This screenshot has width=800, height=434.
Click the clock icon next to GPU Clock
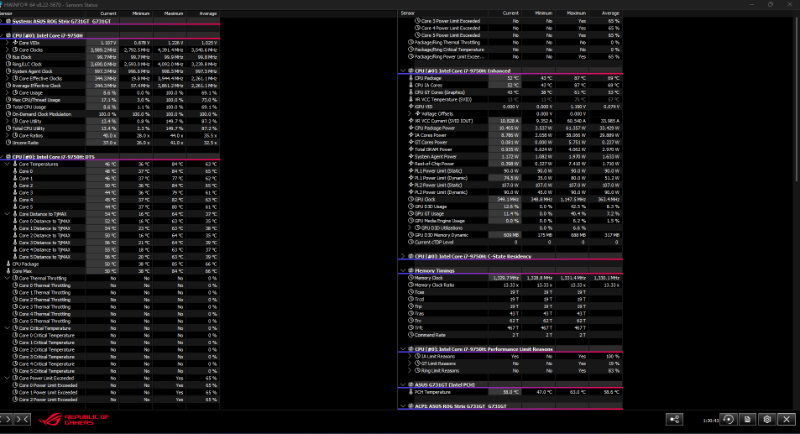(411, 199)
